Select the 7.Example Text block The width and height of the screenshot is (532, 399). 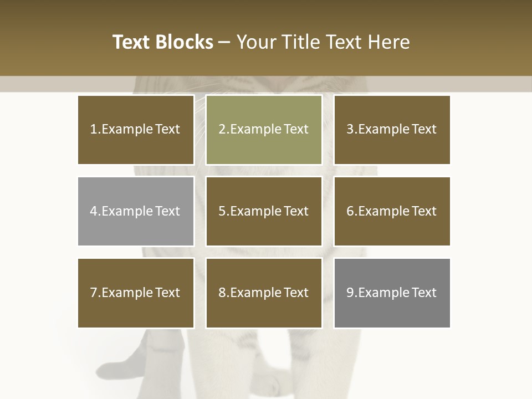(x=136, y=293)
